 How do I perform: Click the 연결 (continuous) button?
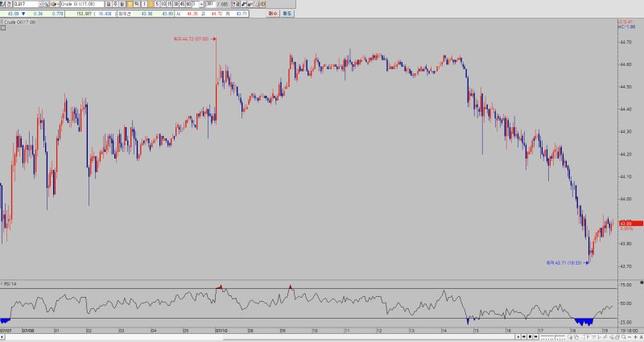coord(235,4)
